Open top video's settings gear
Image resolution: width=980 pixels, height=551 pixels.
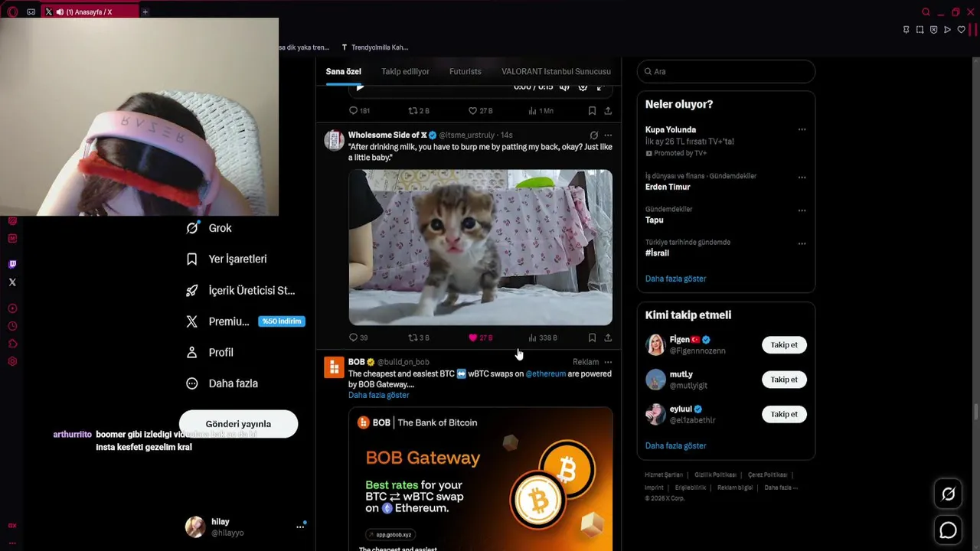tap(583, 87)
